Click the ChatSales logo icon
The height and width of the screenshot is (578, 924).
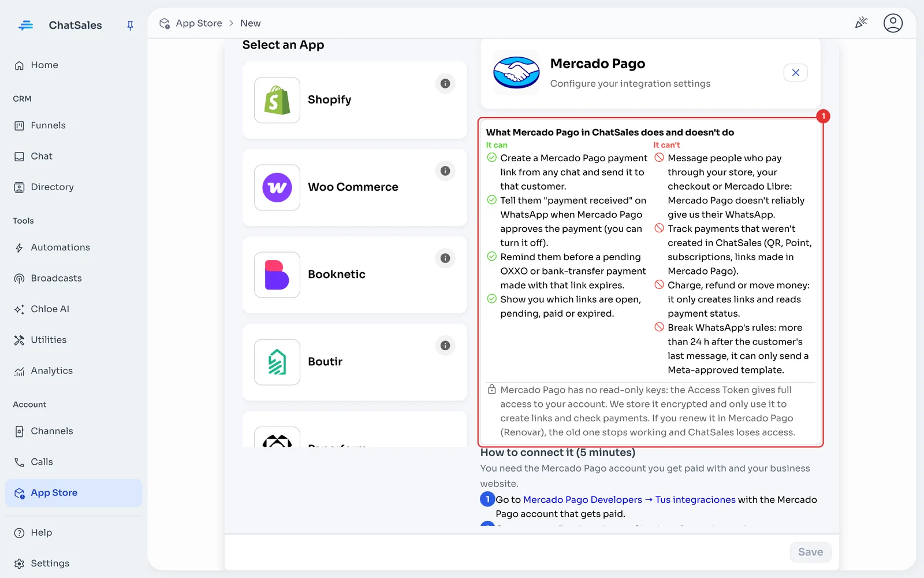pyautogui.click(x=26, y=25)
